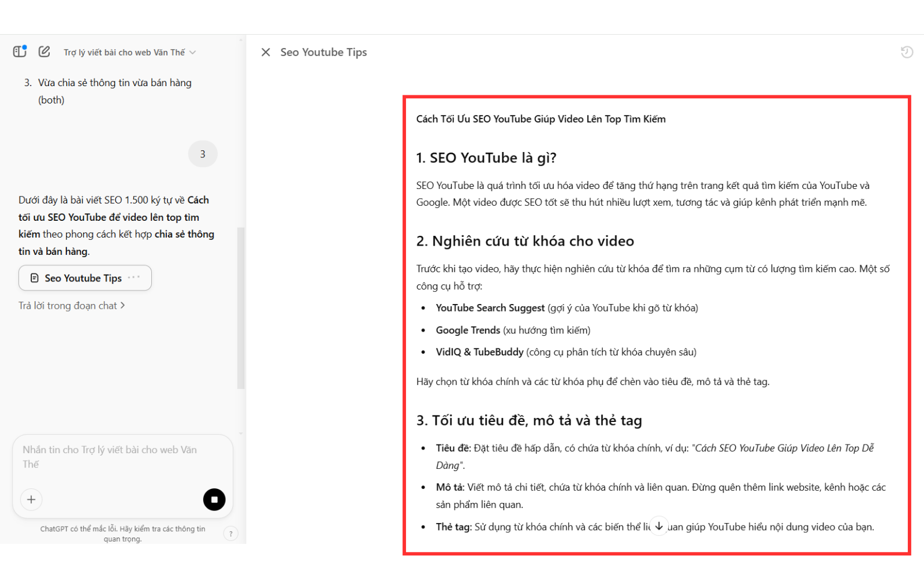
Task: Expand 'Trả lời trong đoạn chat'
Action: pyautogui.click(x=72, y=306)
